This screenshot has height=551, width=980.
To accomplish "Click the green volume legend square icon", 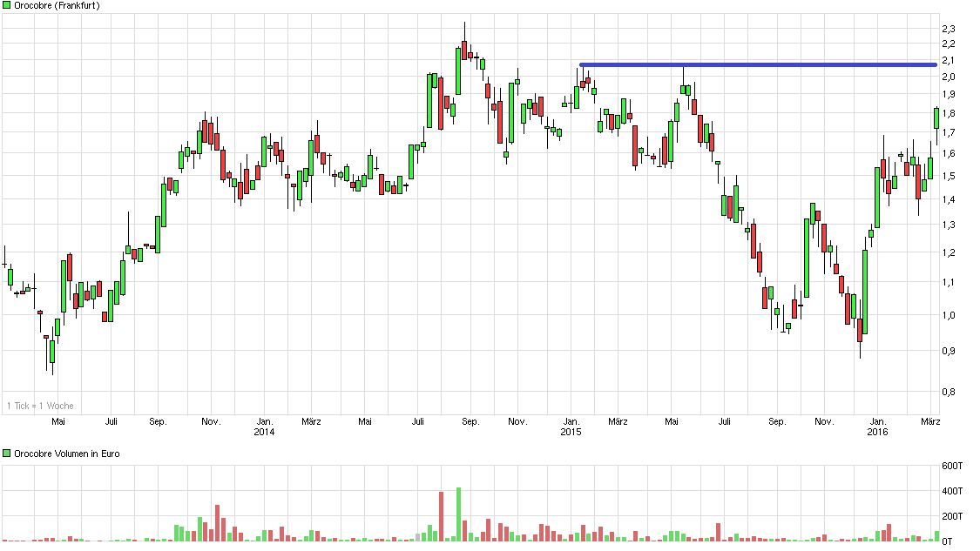I will click(6, 453).
